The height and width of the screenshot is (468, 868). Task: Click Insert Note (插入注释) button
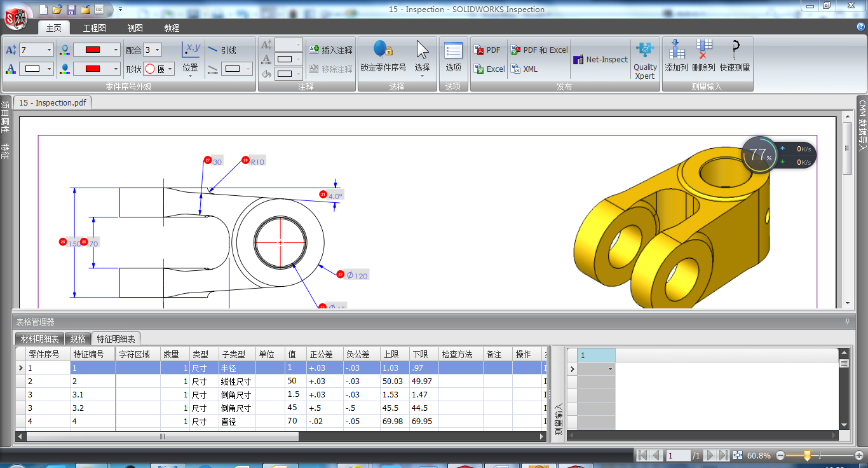click(330, 50)
